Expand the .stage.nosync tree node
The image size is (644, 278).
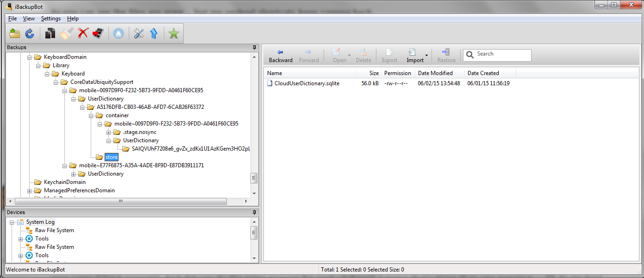[109, 132]
